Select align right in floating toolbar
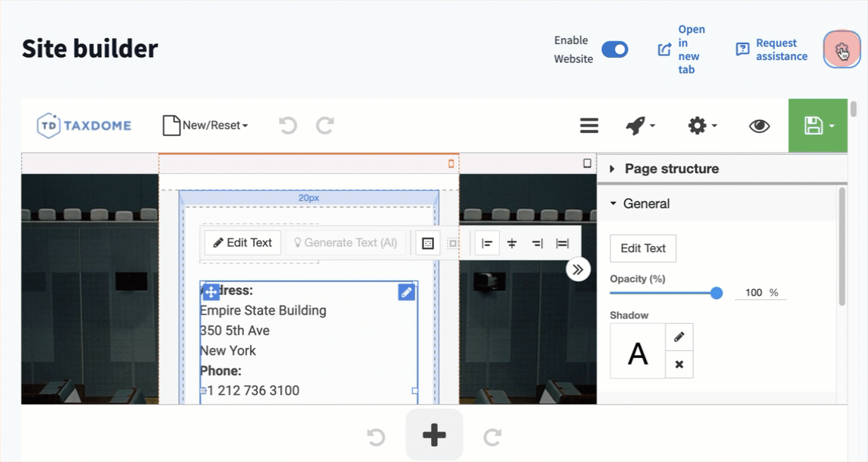This screenshot has height=462, width=868. (537, 243)
